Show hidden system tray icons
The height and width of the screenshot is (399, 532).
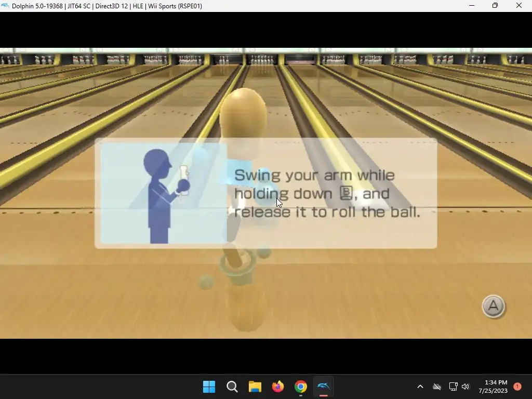[x=420, y=387]
